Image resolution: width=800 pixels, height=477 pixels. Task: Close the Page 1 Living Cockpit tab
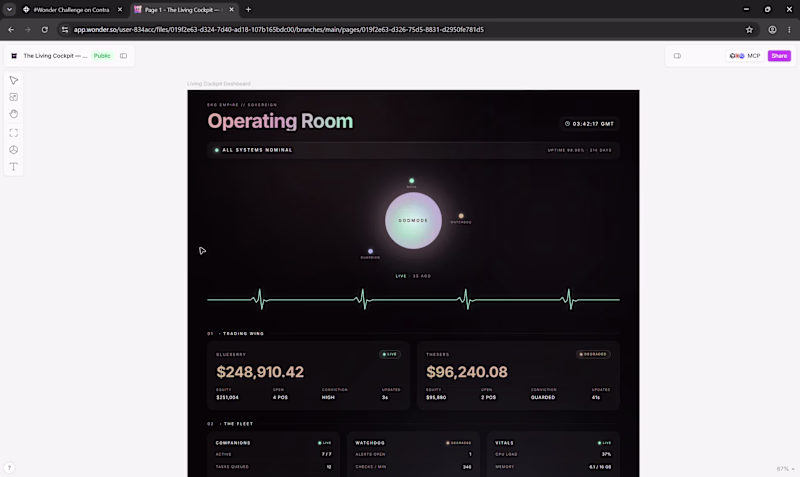tap(231, 10)
